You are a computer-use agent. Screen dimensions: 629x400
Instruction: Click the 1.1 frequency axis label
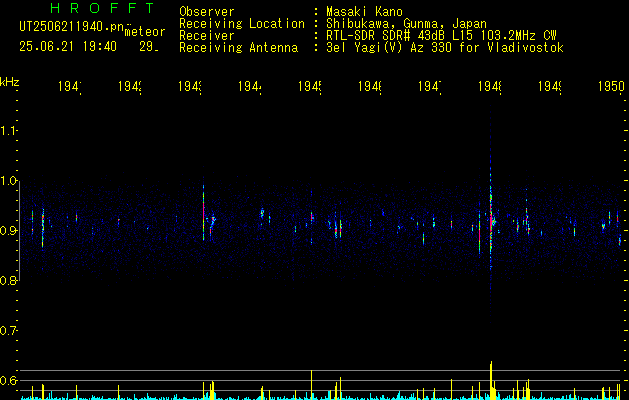click(x=9, y=130)
